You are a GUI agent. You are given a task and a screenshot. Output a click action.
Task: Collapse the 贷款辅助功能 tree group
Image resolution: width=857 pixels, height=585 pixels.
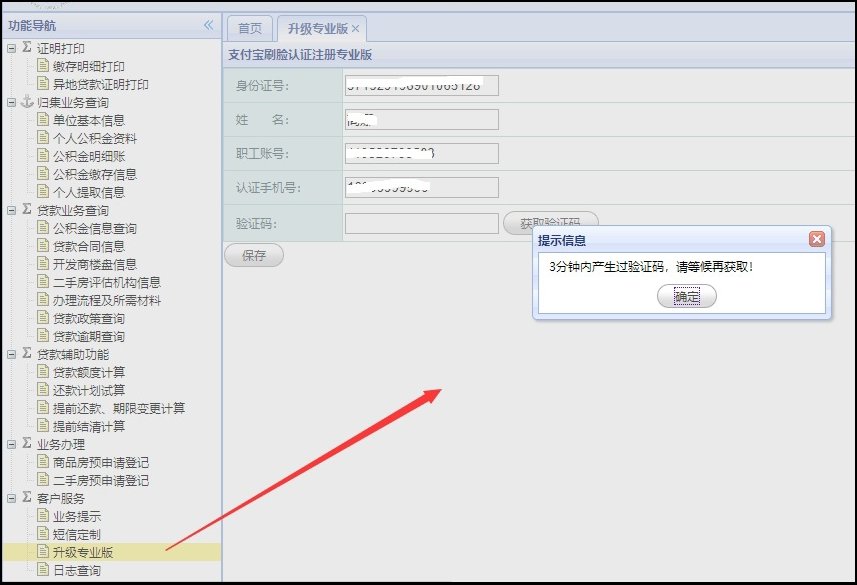(11, 354)
